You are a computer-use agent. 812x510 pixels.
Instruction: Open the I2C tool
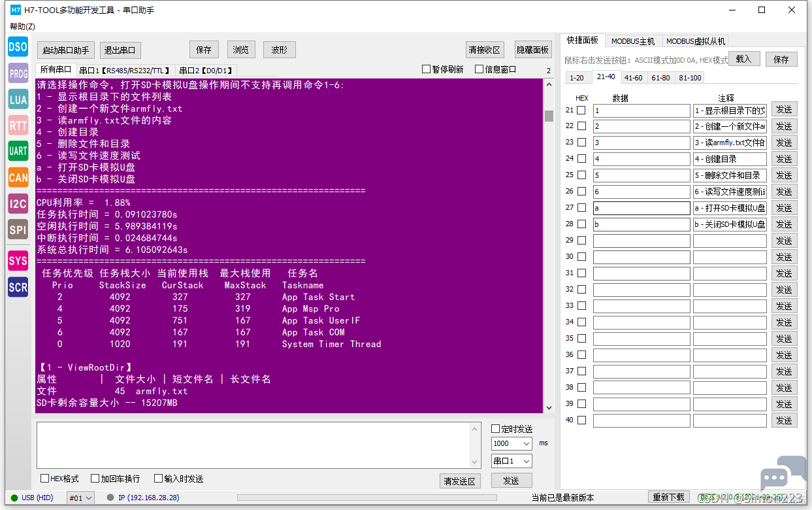tap(18, 203)
